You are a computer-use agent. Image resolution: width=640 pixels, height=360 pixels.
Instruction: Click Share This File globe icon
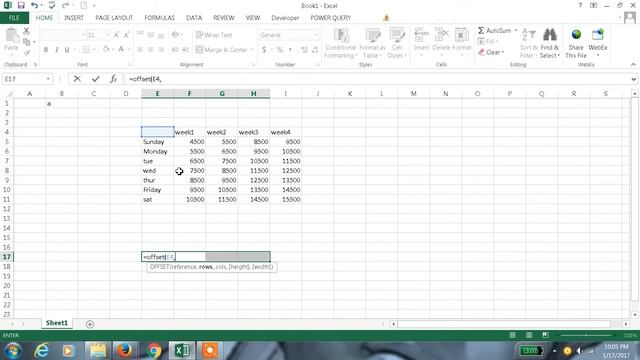point(576,35)
